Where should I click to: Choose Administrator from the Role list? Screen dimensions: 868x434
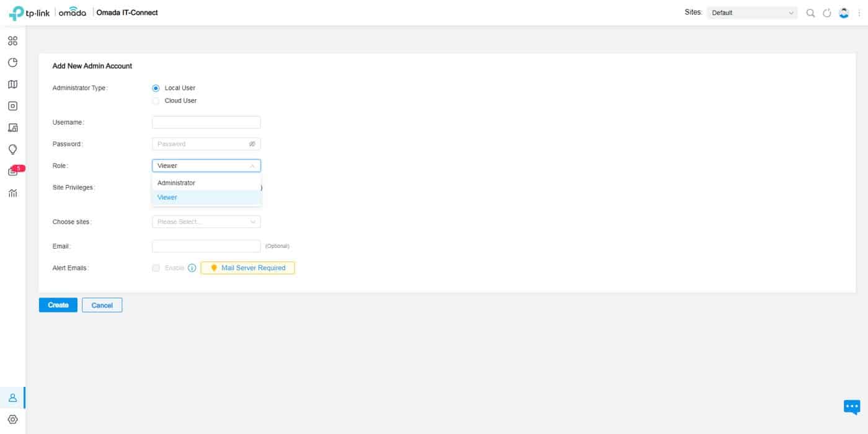[206, 183]
